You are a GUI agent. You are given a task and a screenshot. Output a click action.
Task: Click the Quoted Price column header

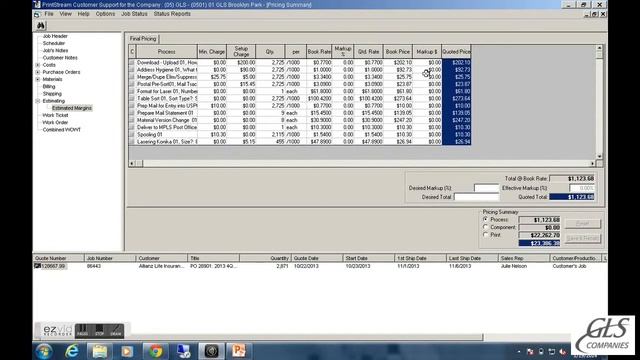(x=456, y=52)
